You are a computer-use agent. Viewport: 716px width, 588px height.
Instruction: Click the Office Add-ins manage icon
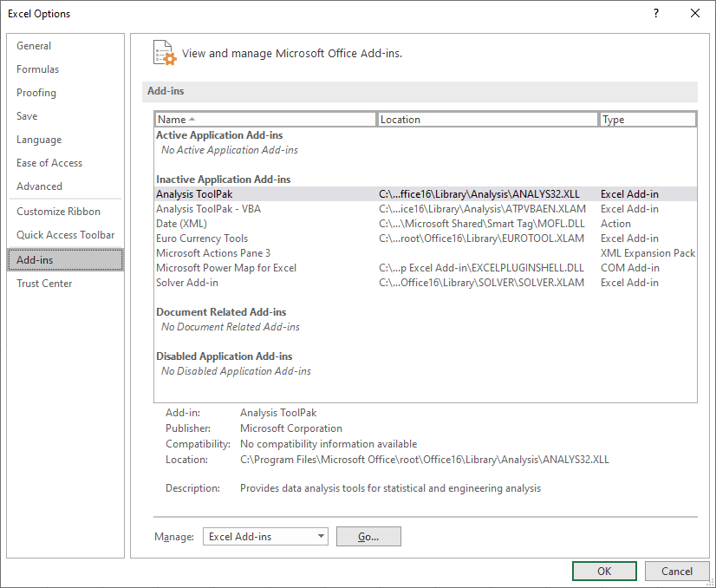point(163,53)
